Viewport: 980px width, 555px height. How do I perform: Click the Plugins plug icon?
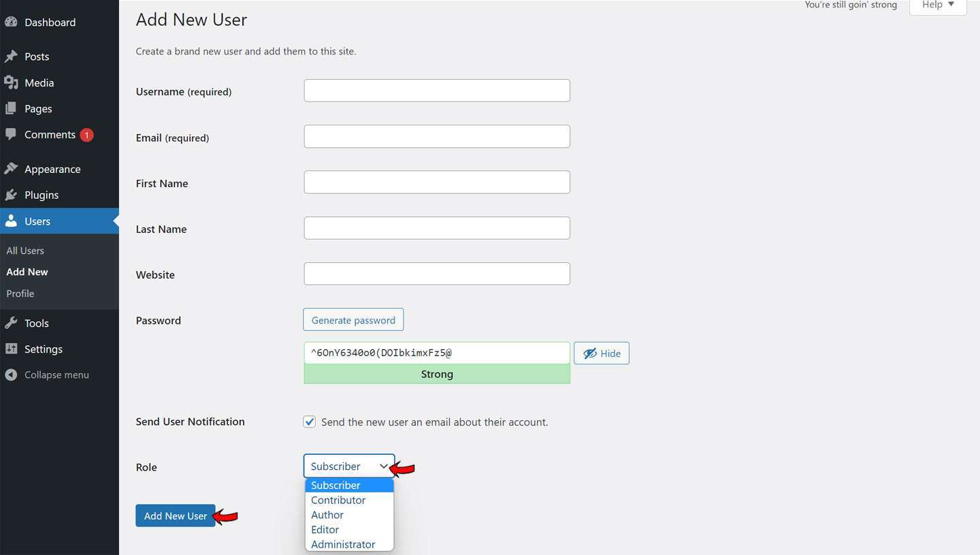click(x=11, y=195)
